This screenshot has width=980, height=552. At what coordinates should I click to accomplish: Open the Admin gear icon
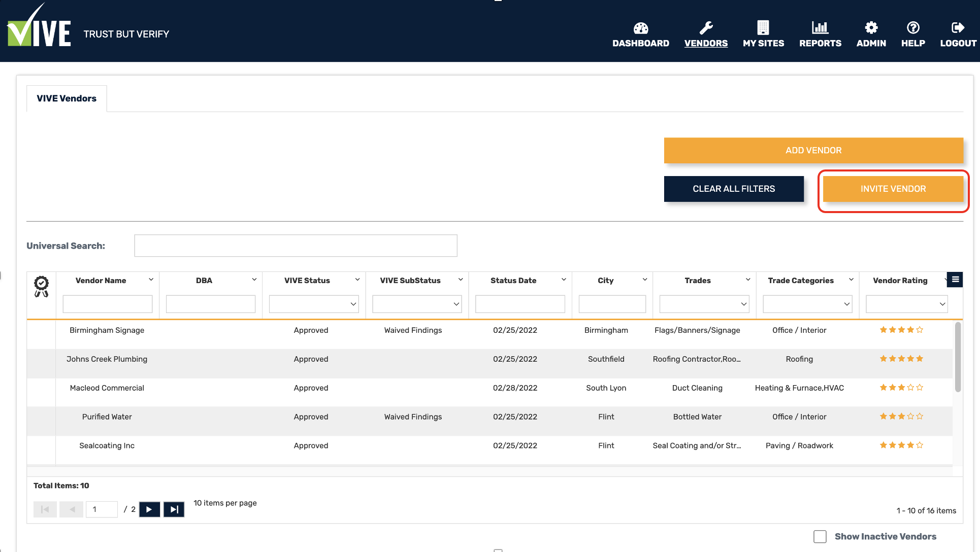point(871,27)
